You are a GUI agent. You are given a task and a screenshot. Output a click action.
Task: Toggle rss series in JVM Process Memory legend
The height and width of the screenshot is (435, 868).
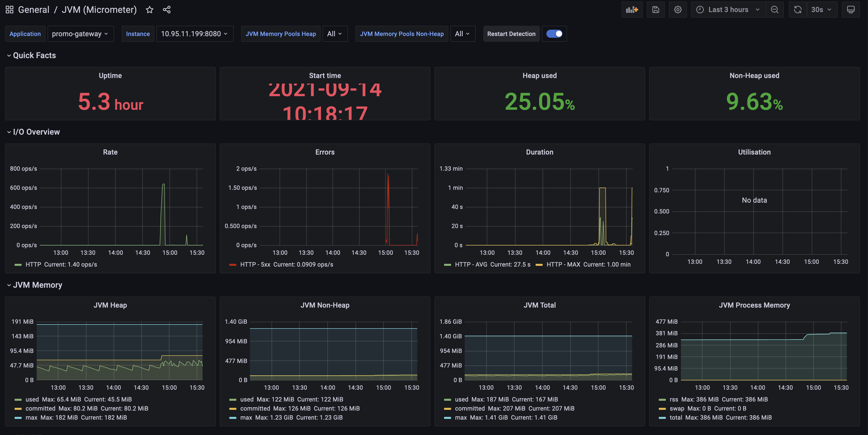click(674, 400)
